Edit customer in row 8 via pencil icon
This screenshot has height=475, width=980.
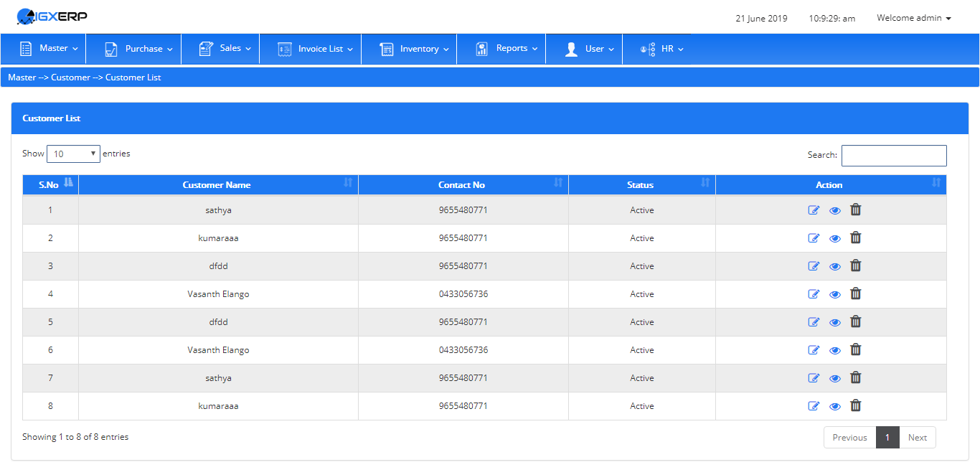(x=814, y=406)
